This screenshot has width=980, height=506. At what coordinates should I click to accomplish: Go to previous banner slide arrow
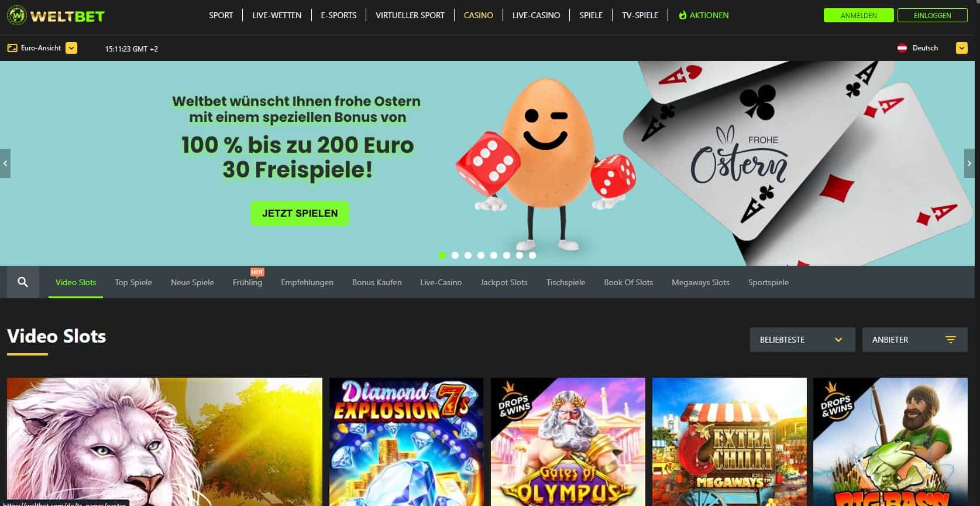pyautogui.click(x=5, y=163)
